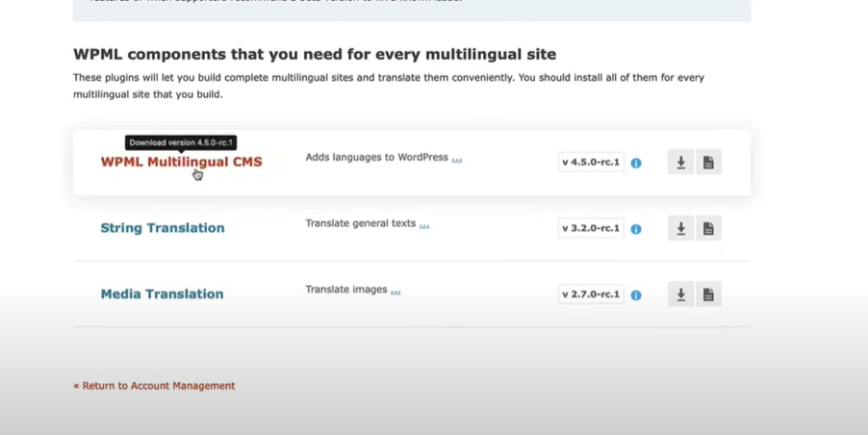The height and width of the screenshot is (435, 868).
Task: Expand description 'Translate images'
Action: (396, 291)
